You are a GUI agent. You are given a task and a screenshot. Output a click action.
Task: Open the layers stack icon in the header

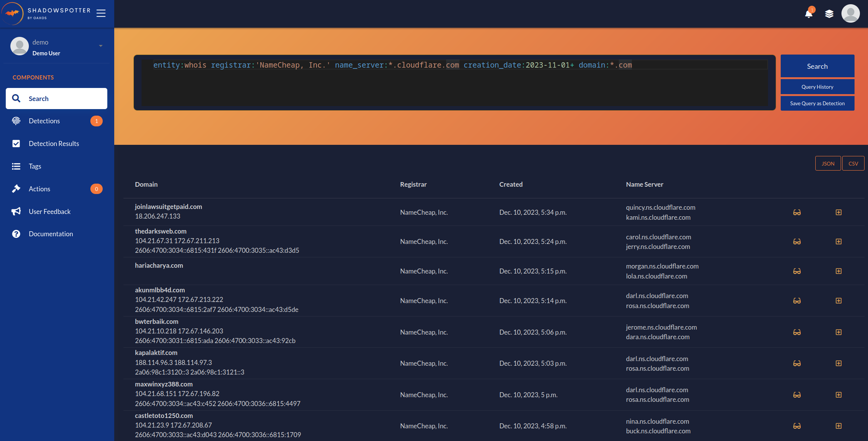[x=829, y=14]
